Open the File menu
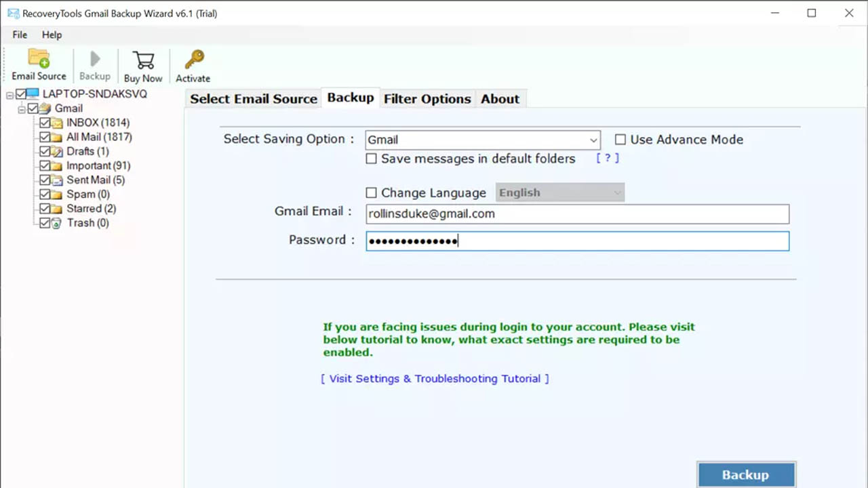 [20, 35]
